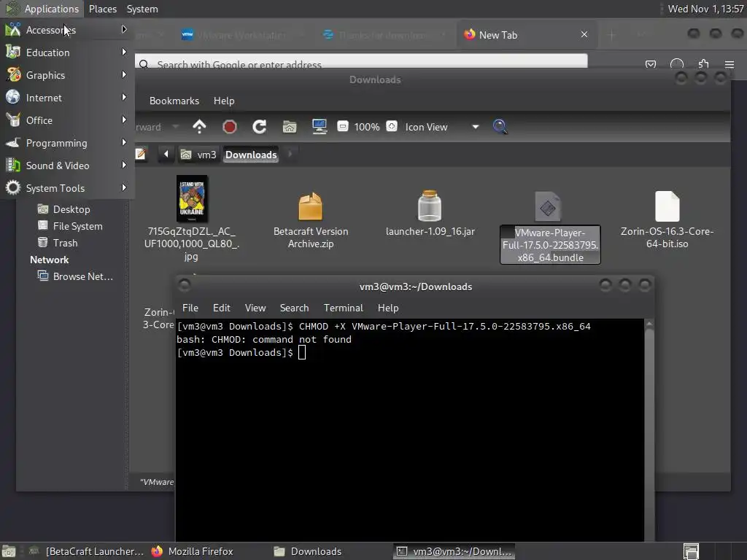Click the path bar left arrow
747x560 pixels.
click(x=166, y=155)
